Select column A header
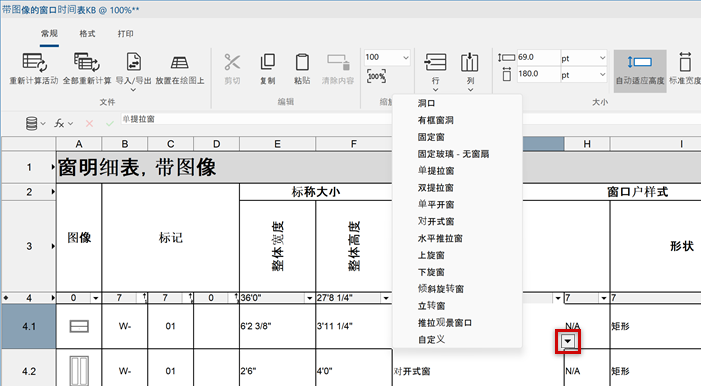701x386 pixels. (x=79, y=144)
